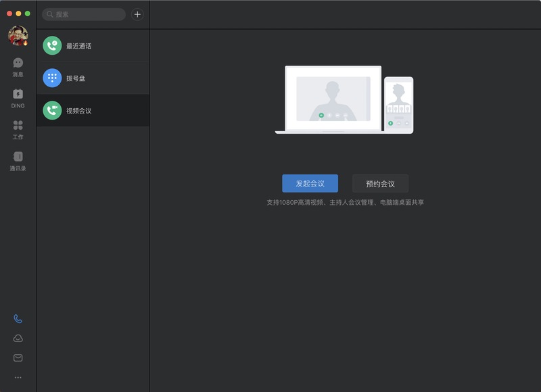541x392 pixels.
Task: Select the 视频会议 video meeting item
Action: pos(93,110)
